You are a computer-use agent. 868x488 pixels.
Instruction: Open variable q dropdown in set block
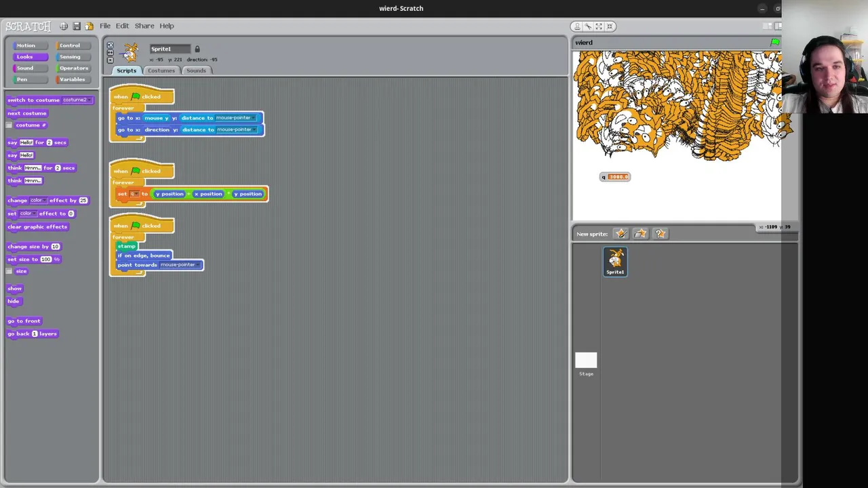[x=134, y=194]
